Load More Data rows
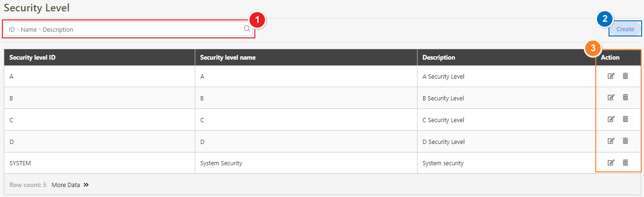 pos(66,185)
